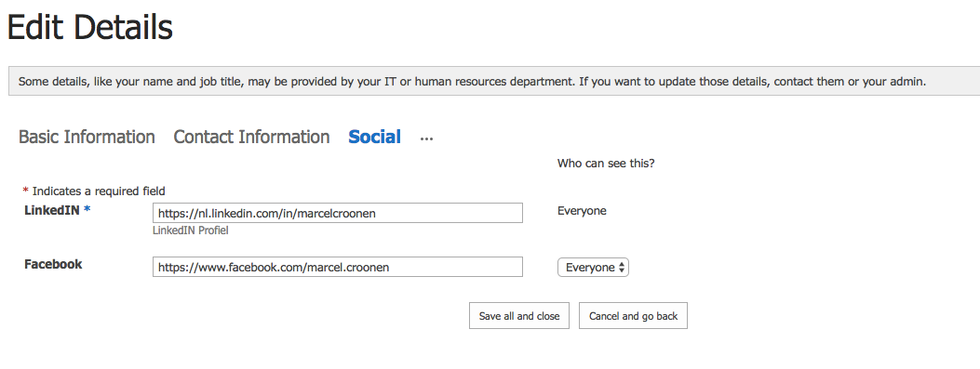Image resolution: width=980 pixels, height=369 pixels.
Task: Click the static Everyone text for LinkedIN
Action: pyautogui.click(x=582, y=211)
